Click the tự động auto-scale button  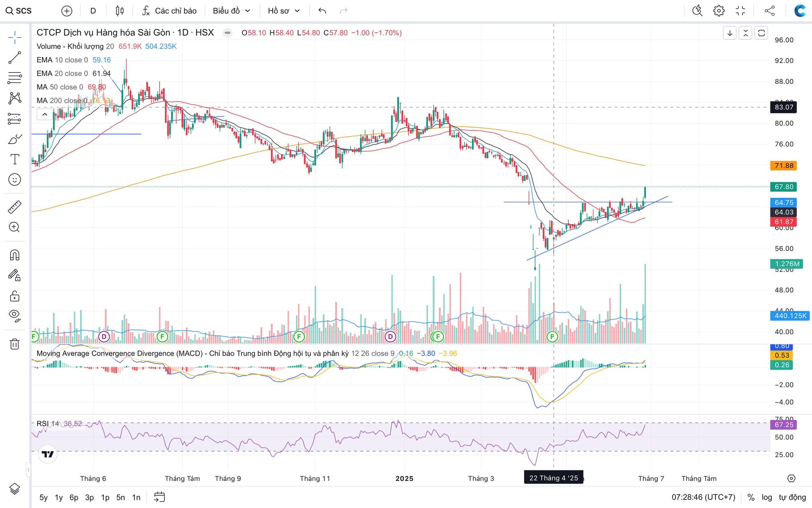792,497
